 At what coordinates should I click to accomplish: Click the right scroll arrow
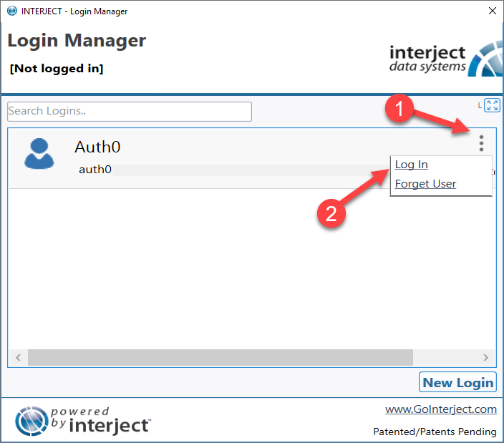485,357
